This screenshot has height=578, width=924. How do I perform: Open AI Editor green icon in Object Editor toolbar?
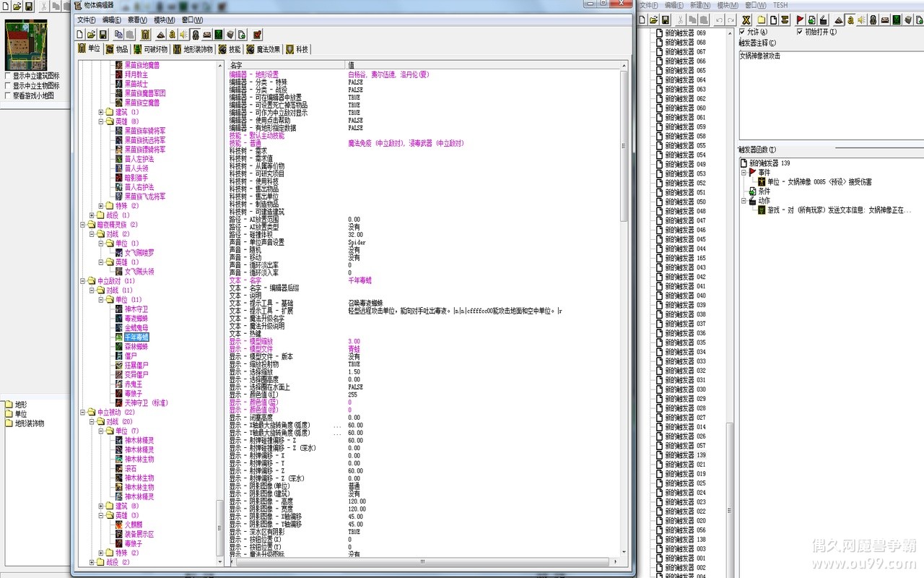pos(218,34)
